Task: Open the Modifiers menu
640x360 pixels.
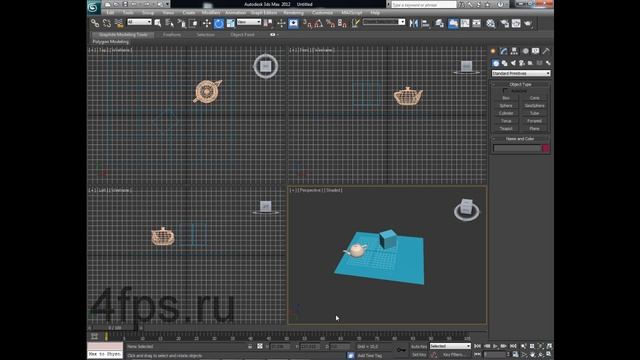Action: pos(211,13)
